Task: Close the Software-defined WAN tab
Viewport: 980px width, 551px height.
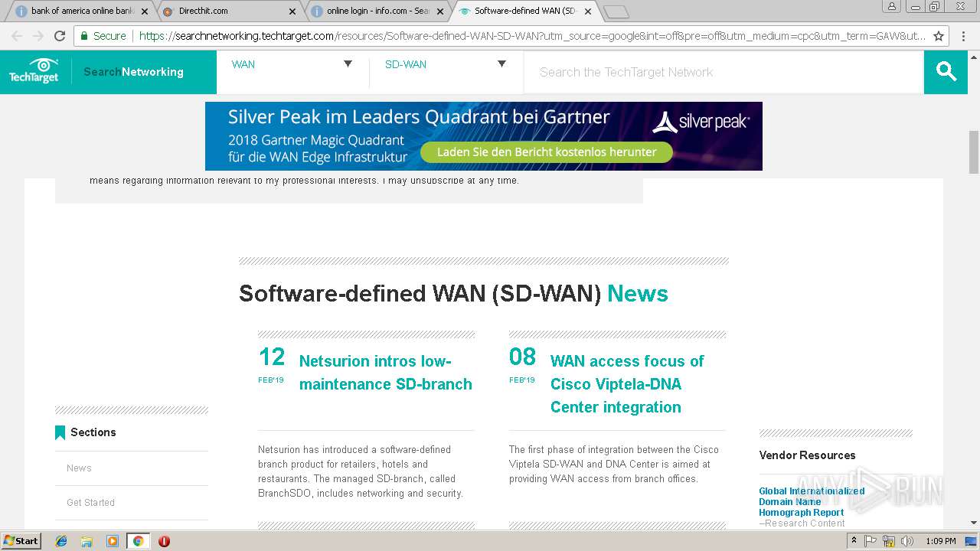Action: [x=588, y=11]
